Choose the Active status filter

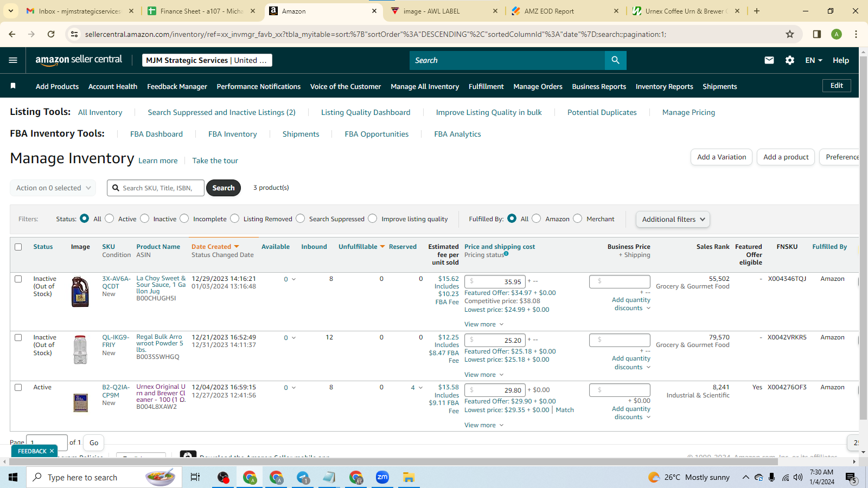pyautogui.click(x=110, y=219)
